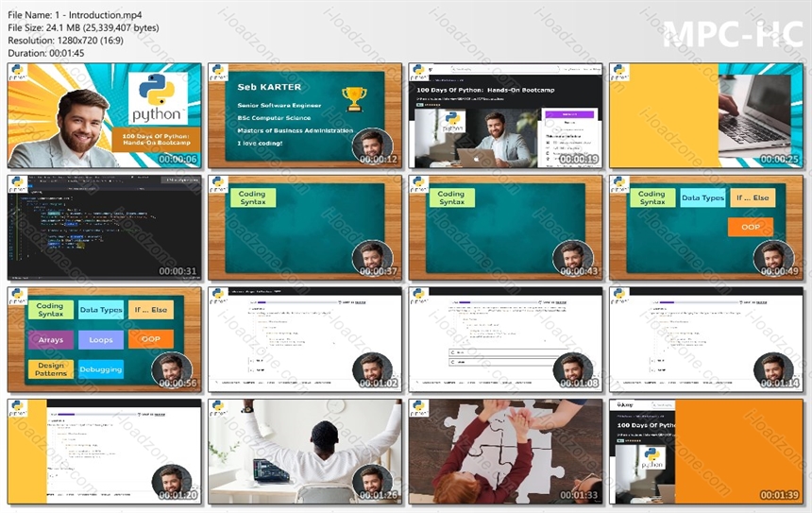Click the 'File Name: 1 - Introduction.mp4' line

pyautogui.click(x=75, y=15)
